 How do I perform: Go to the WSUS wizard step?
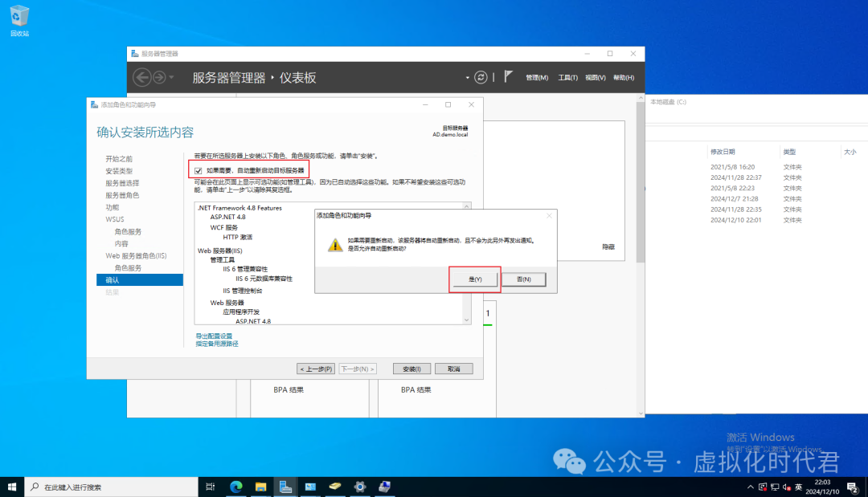115,219
